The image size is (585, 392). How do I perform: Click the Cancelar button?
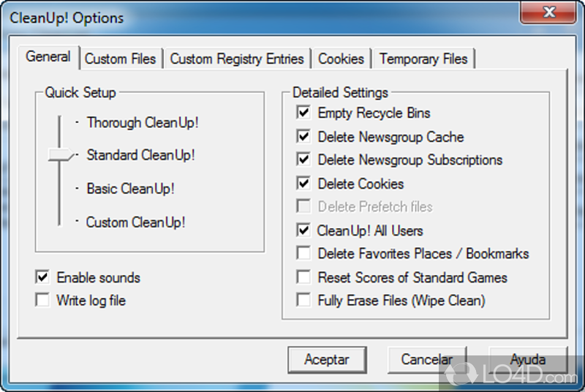(427, 359)
